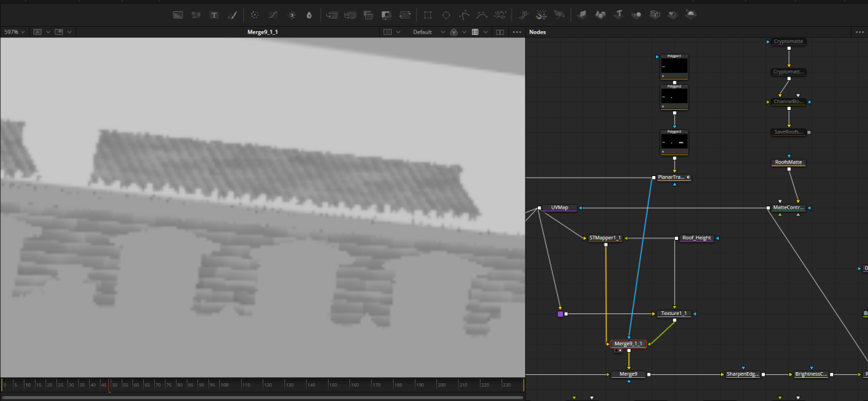This screenshot has height=401, width=868.
Task: Toggle split dual viewer layout button
Action: tap(499, 32)
